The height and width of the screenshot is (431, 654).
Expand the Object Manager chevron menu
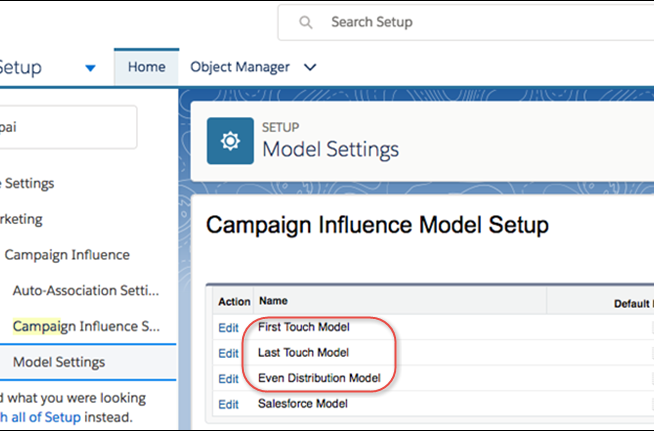(x=310, y=67)
